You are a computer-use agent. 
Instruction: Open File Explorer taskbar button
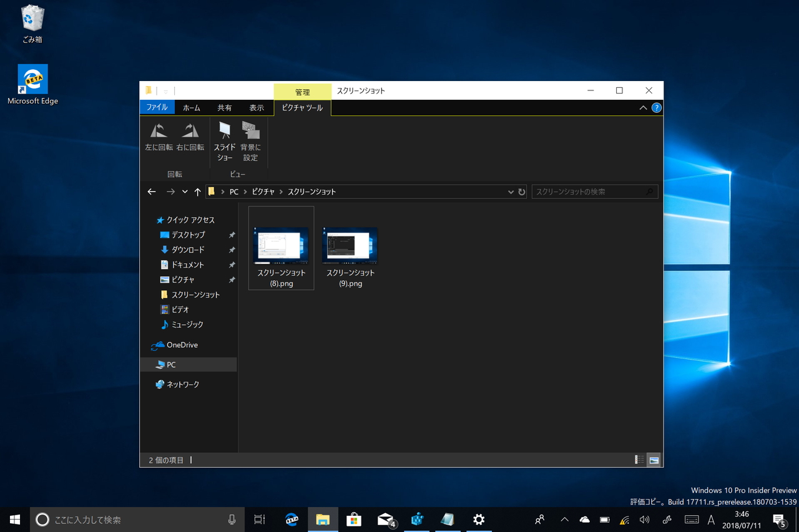(323, 520)
